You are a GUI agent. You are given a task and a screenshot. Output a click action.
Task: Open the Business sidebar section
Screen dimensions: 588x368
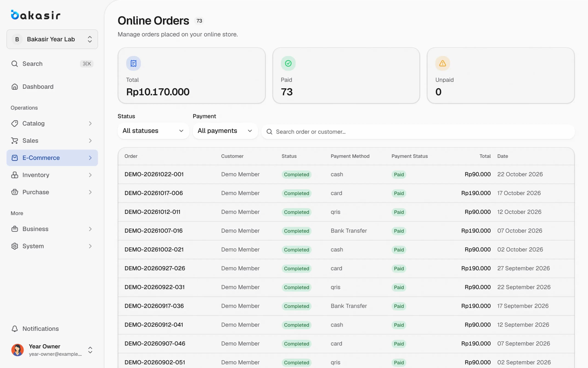52,229
